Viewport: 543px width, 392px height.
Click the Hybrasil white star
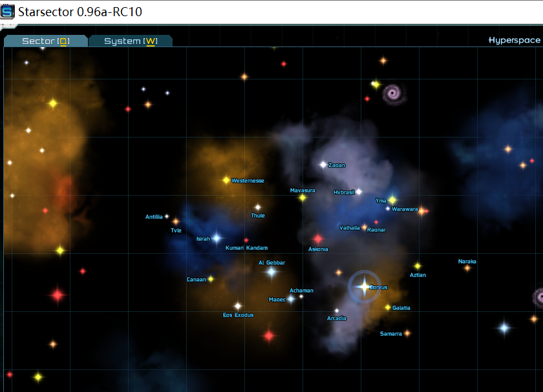coord(359,192)
